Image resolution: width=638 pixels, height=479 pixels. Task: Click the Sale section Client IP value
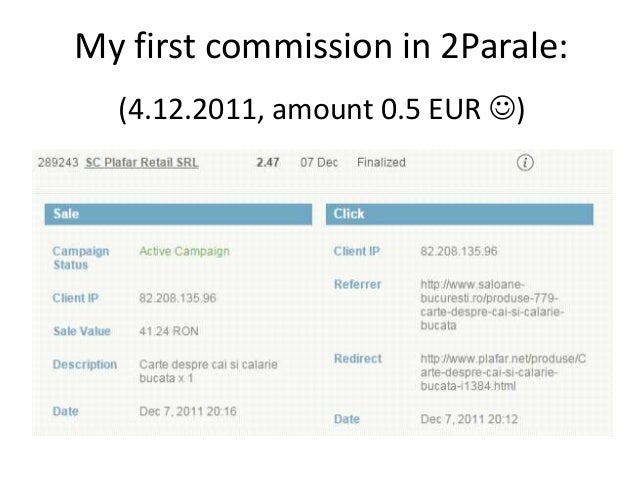pos(177,298)
